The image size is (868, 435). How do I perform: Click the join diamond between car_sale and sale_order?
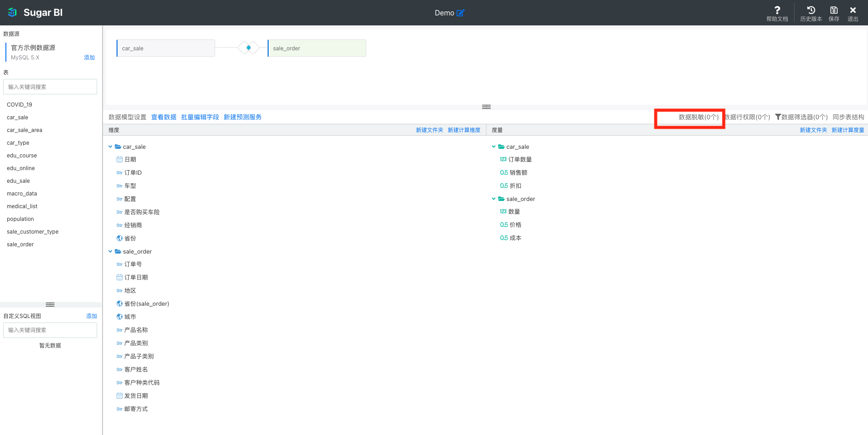click(249, 48)
